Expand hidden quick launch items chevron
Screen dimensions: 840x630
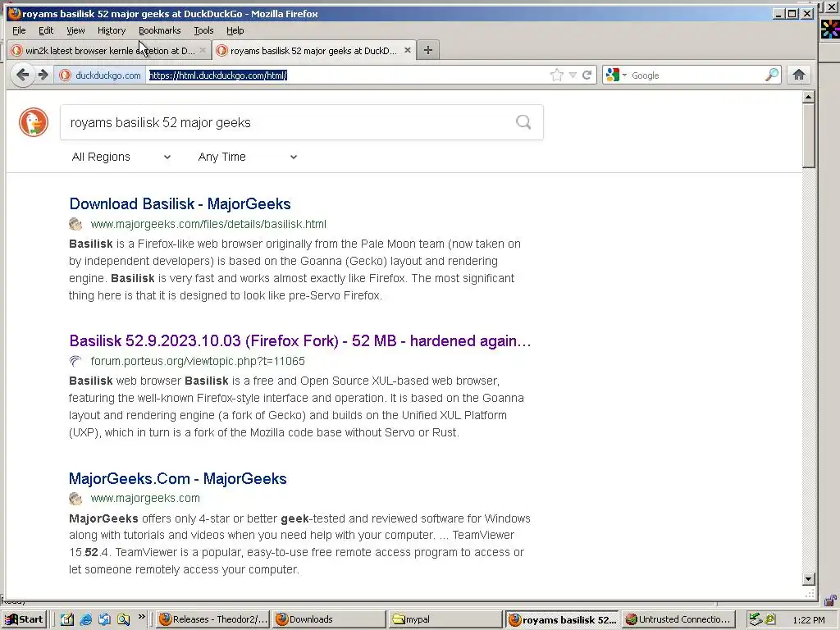pyautogui.click(x=142, y=617)
